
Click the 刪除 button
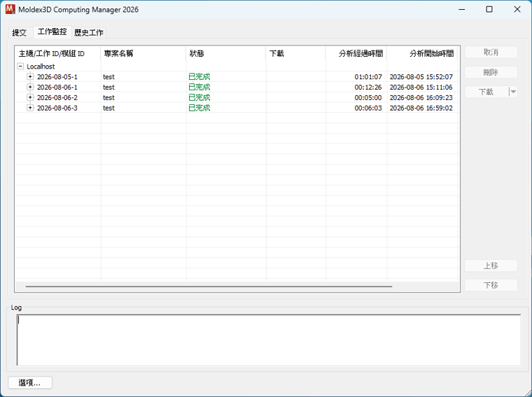point(491,72)
